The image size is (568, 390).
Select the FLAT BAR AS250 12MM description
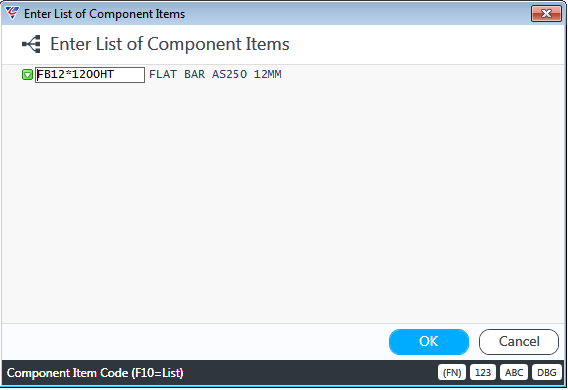click(215, 74)
